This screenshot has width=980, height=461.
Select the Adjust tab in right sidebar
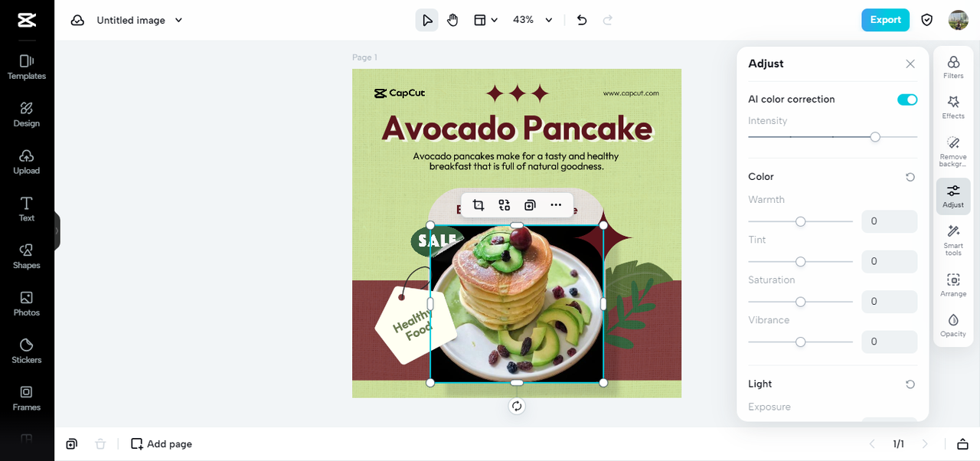click(953, 196)
